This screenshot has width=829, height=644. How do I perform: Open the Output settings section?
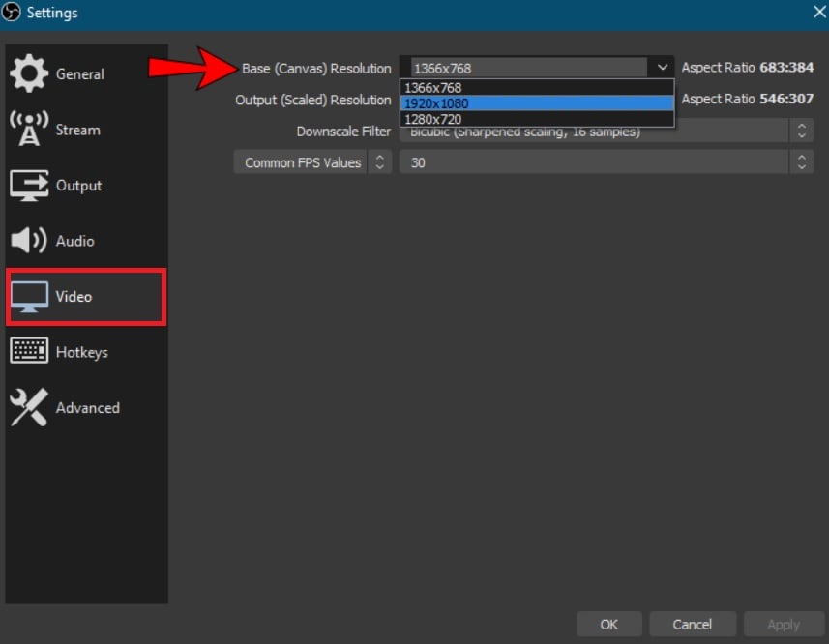tap(78, 185)
